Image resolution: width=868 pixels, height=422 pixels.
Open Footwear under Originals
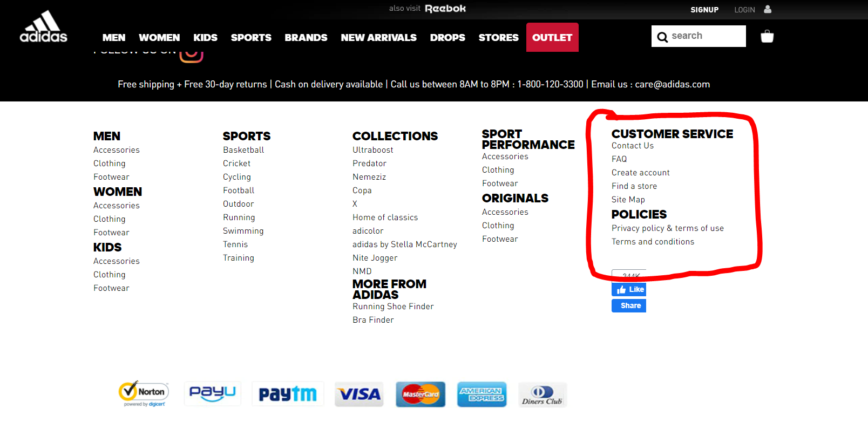(x=500, y=239)
